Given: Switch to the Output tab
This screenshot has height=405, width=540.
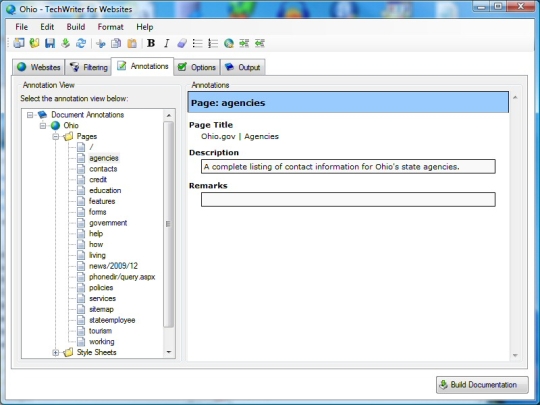Looking at the screenshot, I should click(242, 67).
